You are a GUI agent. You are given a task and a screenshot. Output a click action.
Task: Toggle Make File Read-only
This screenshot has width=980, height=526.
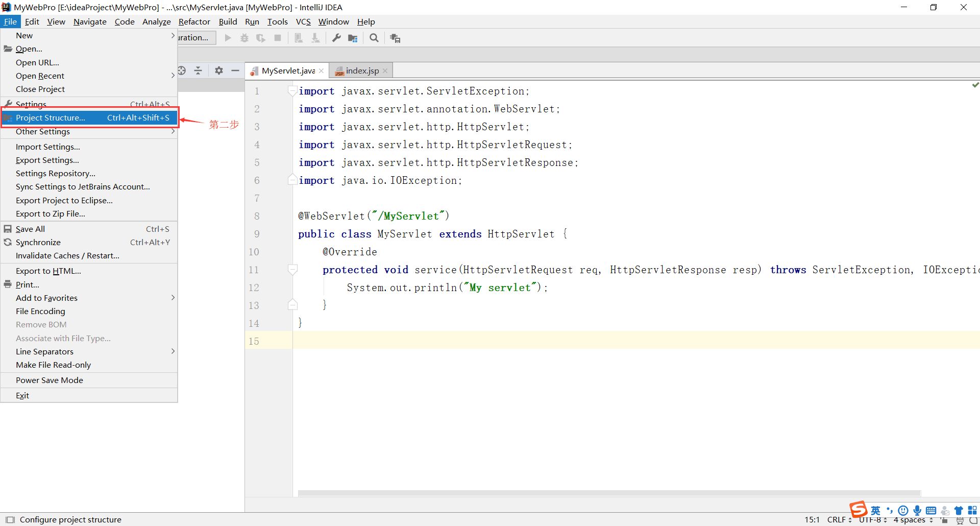coord(89,365)
